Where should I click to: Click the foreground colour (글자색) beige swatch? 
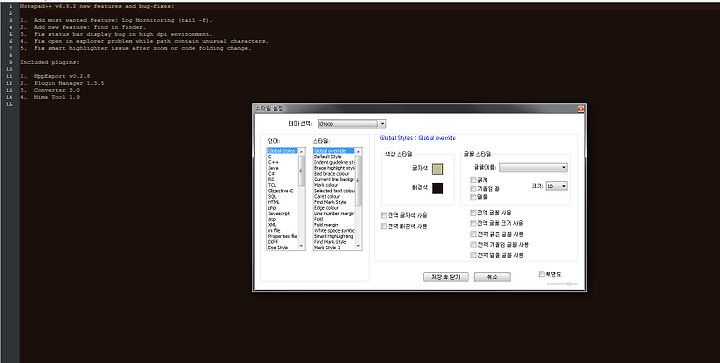pyautogui.click(x=438, y=169)
